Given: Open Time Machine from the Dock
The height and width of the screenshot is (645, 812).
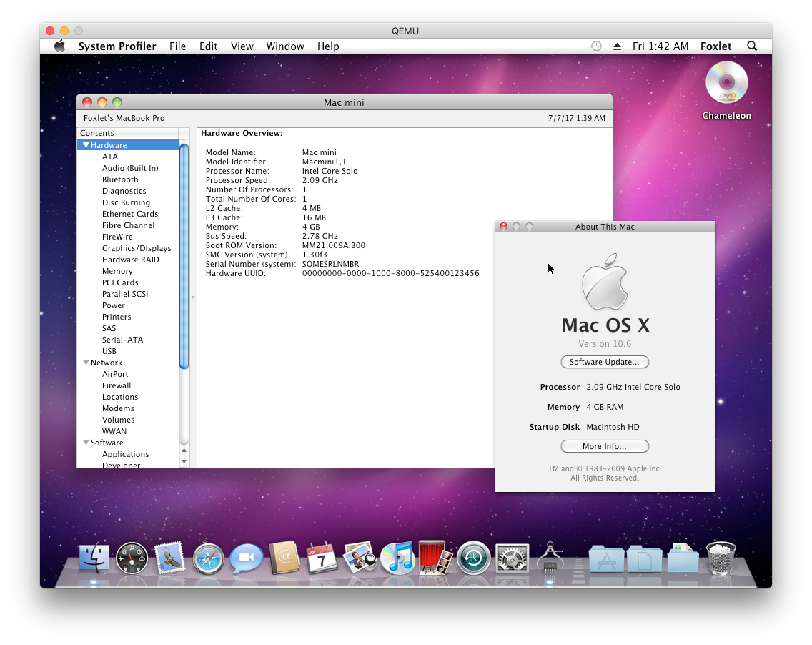Looking at the screenshot, I should pos(473,558).
